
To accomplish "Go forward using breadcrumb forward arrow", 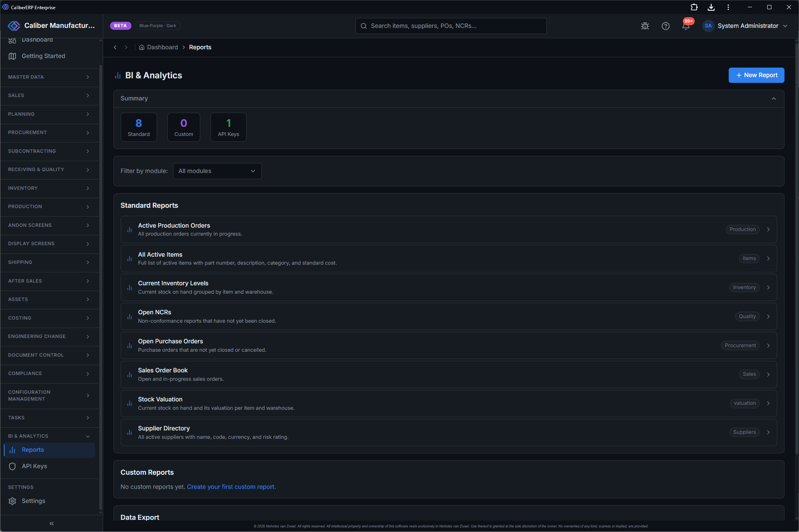I will tap(126, 47).
